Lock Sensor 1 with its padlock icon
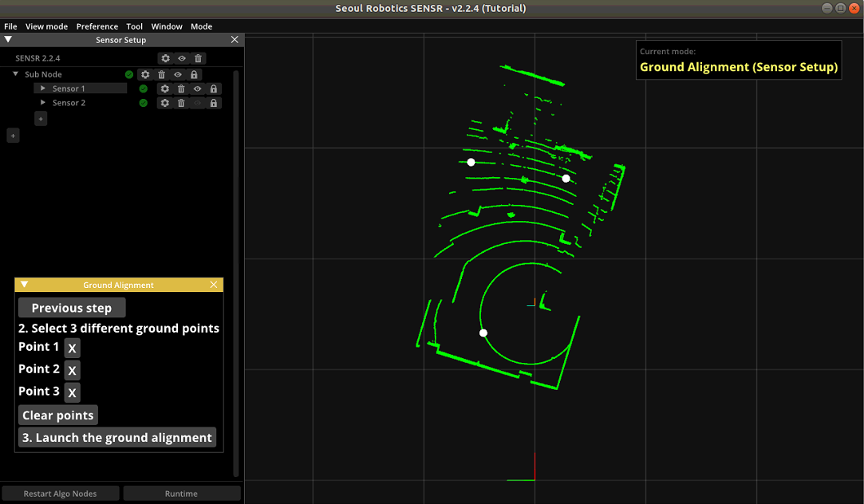 pyautogui.click(x=213, y=89)
